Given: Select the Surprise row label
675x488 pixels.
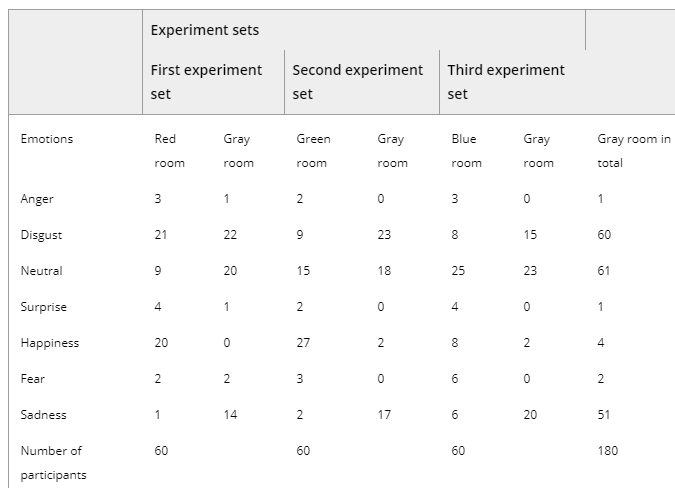Looking at the screenshot, I should 43,307.
